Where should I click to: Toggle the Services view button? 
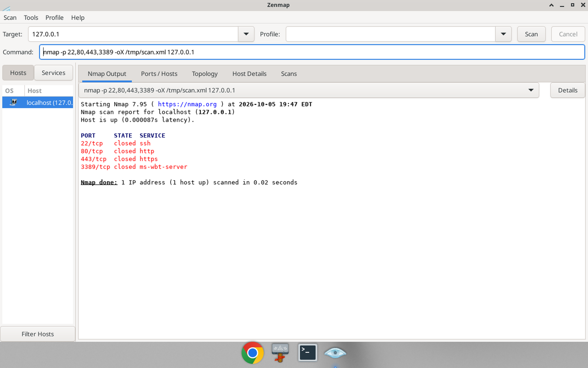[53, 73]
